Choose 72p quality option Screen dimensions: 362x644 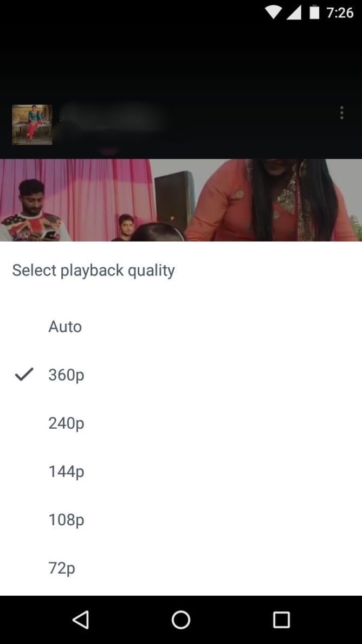pos(181,569)
